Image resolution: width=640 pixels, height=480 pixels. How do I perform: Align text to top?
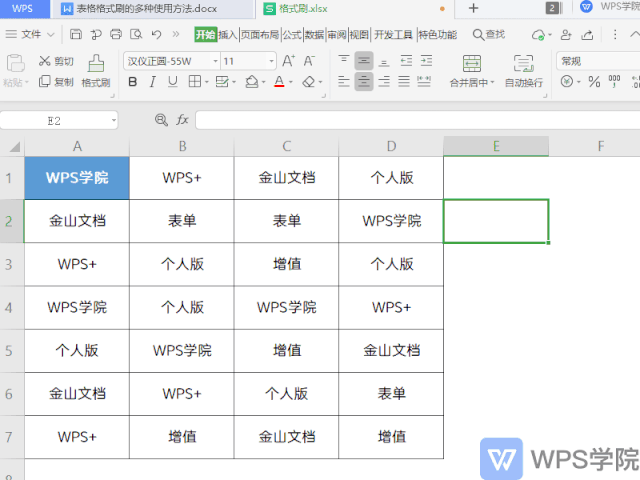tap(344, 61)
